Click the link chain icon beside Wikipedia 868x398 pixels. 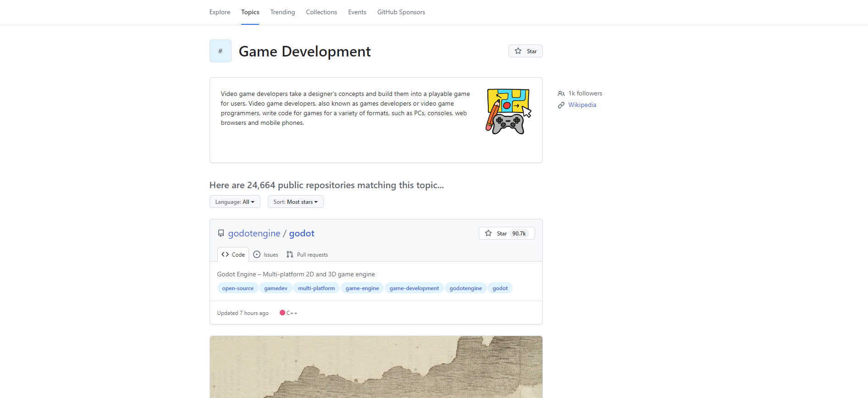tap(561, 105)
